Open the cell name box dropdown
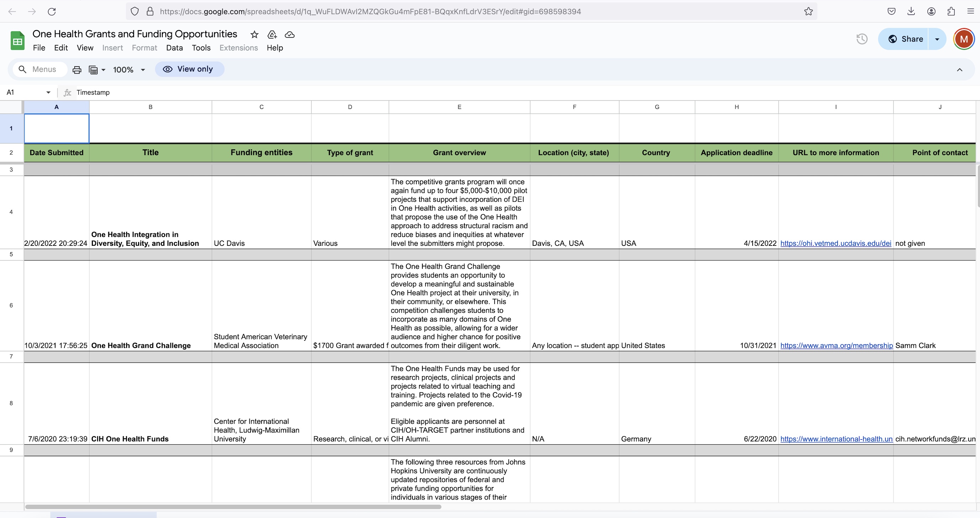 [48, 92]
